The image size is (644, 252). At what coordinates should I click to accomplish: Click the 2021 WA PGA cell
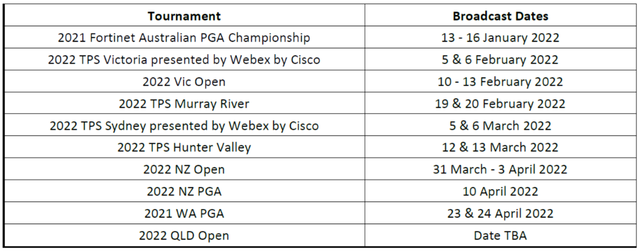tap(184, 213)
